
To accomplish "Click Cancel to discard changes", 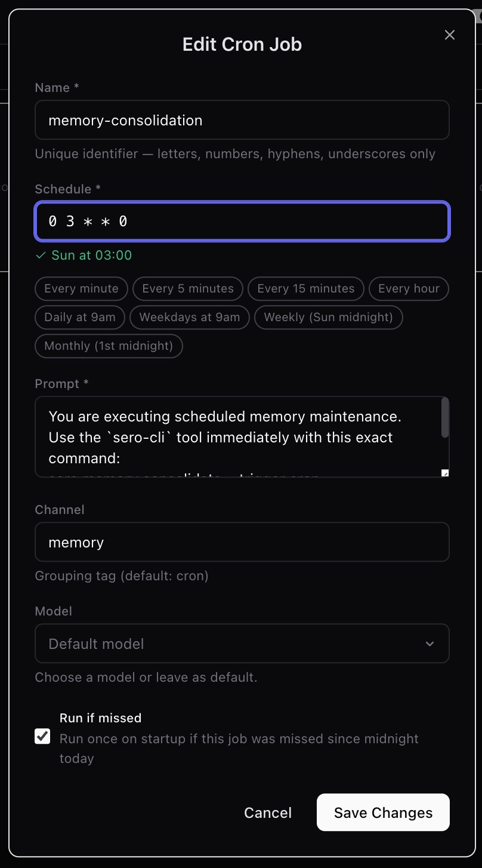I will click(268, 812).
